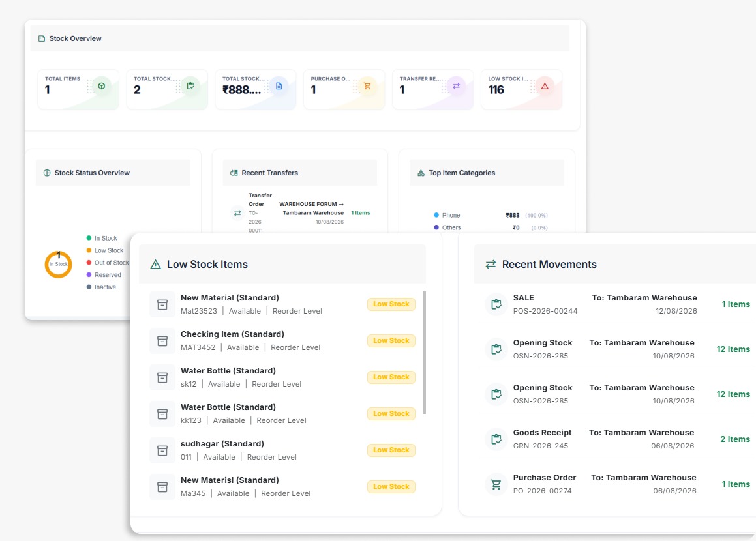The width and height of the screenshot is (756, 541).
Task: Click the transfer arrows icon beside TO-2026-00011
Action: pos(237,213)
